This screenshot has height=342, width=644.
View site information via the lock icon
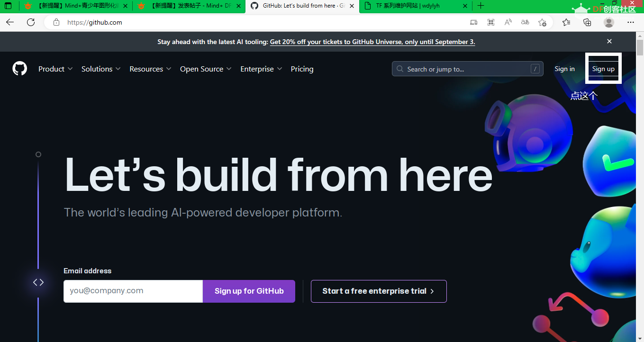click(x=56, y=22)
